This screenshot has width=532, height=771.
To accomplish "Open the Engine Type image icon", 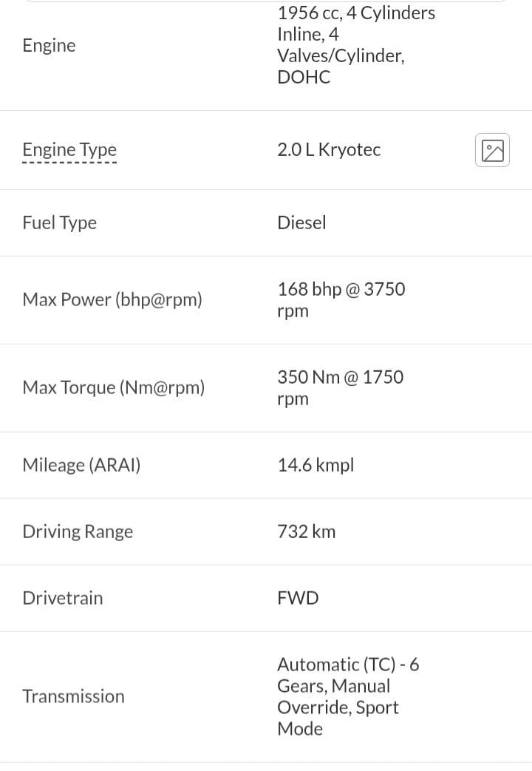I will (492, 150).
